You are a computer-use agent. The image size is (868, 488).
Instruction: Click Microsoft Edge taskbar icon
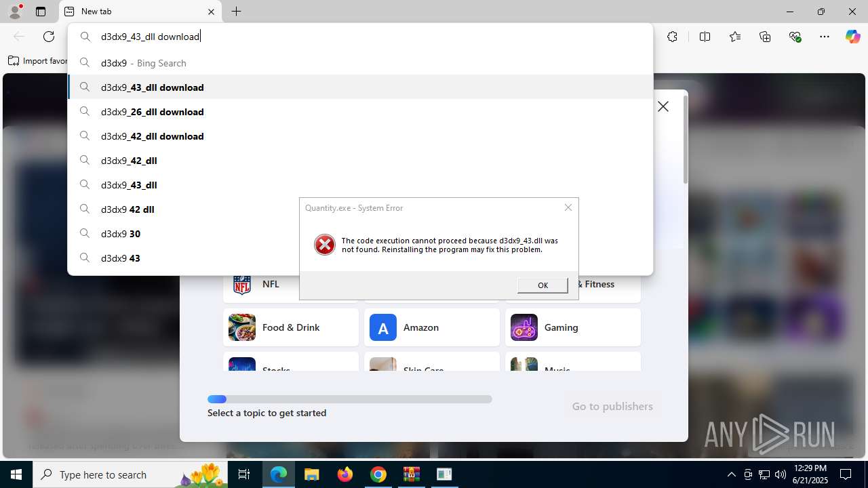(x=279, y=474)
